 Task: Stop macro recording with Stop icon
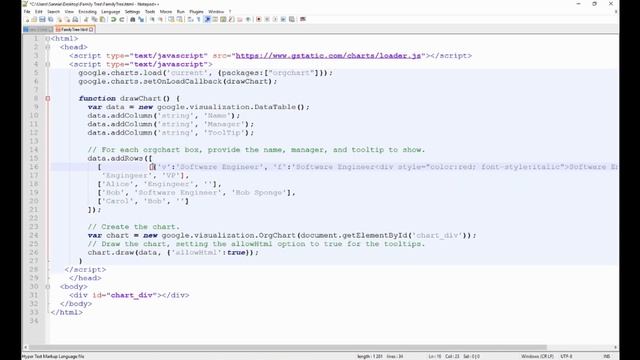click(x=267, y=19)
